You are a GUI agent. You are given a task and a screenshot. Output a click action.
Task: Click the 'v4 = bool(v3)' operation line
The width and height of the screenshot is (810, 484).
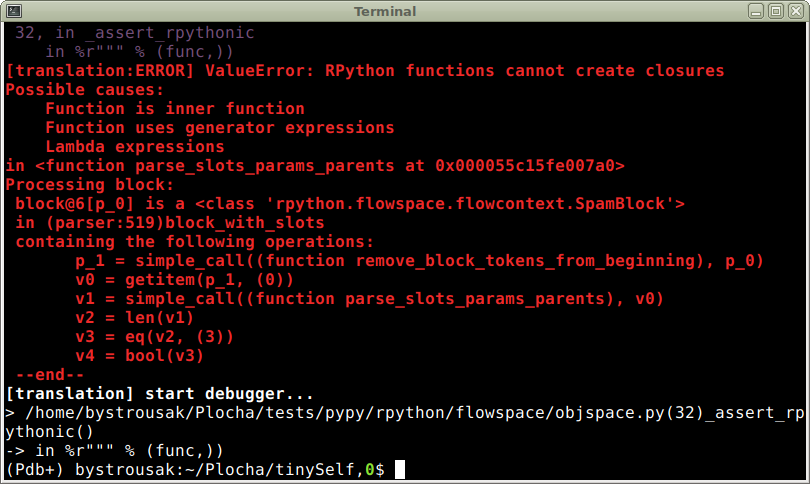139,356
